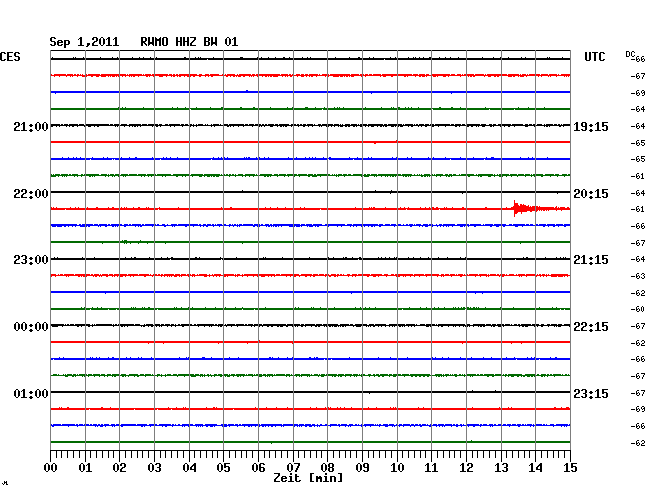Screen dimensions: 650x494
Task: Click minute tick label 02
Action: click(119, 468)
